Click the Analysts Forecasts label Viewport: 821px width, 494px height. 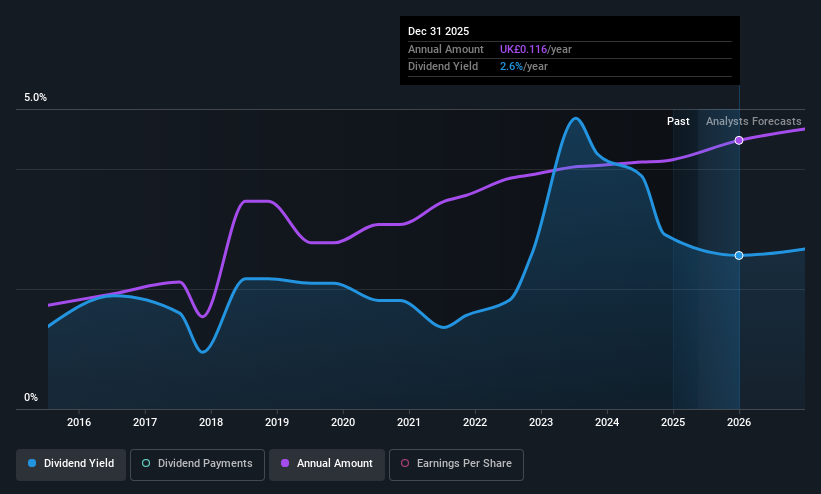coord(753,122)
